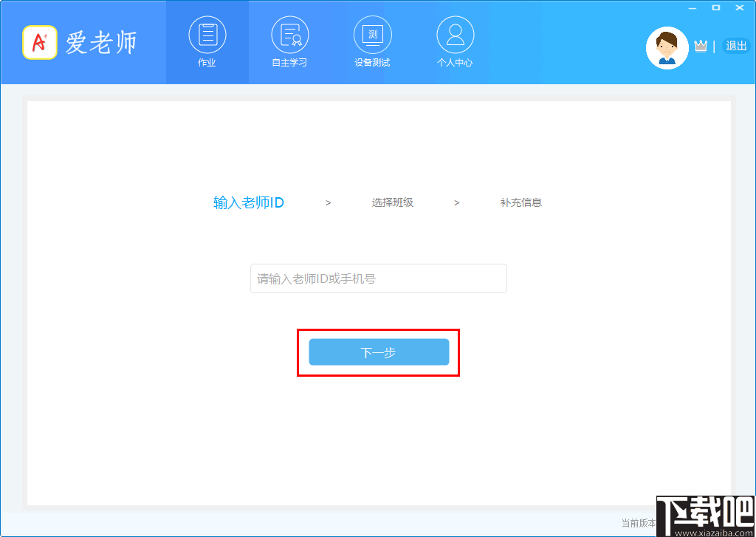
Task: Click the user avatar picture
Action: pos(667,48)
